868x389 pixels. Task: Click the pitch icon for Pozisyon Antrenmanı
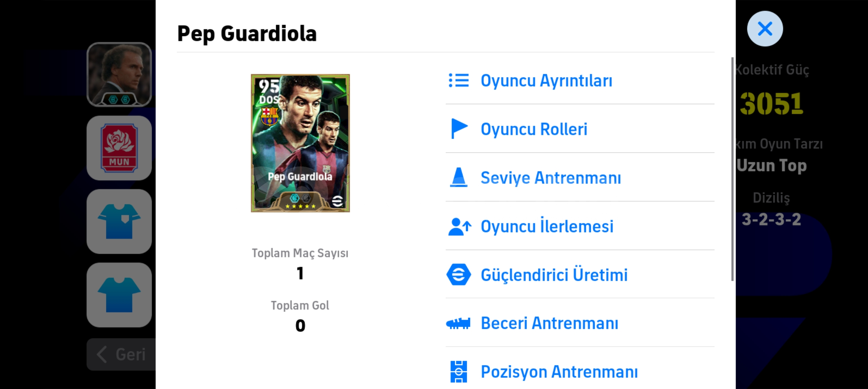pyautogui.click(x=459, y=371)
